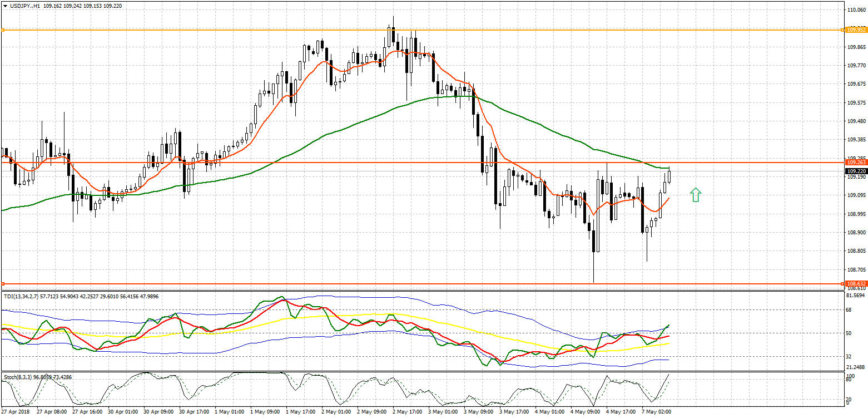Click the 21.2488 value on the TDI scale

(x=856, y=367)
